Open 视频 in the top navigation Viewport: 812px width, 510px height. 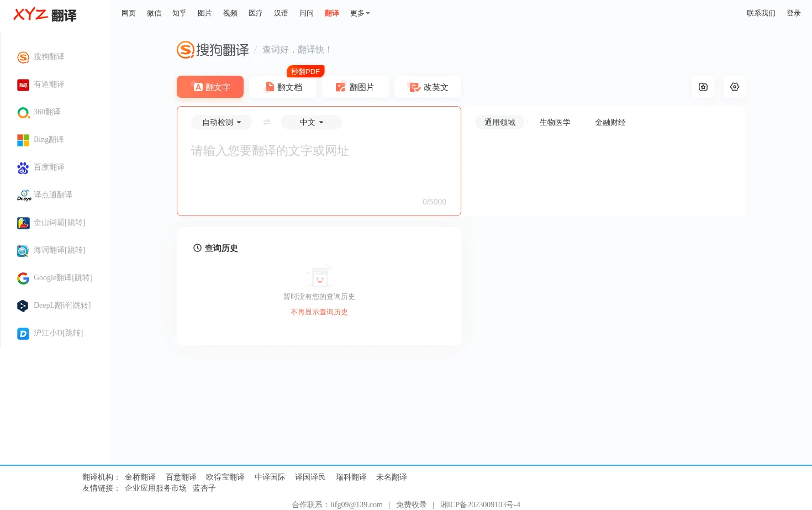230,13
